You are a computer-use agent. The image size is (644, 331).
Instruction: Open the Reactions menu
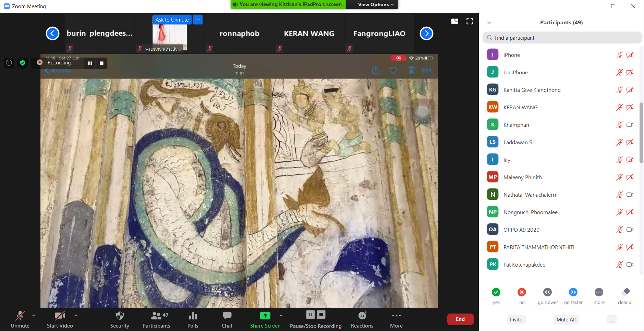[x=362, y=319]
